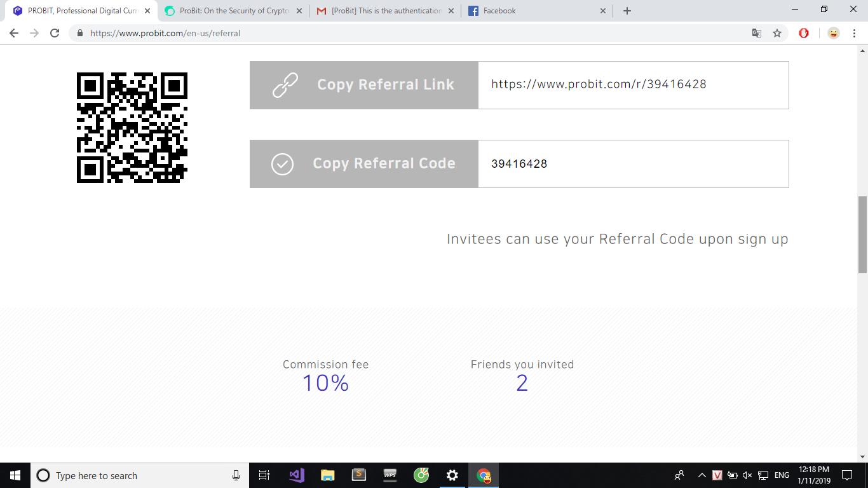Click the Friends you invited label

[x=522, y=365]
